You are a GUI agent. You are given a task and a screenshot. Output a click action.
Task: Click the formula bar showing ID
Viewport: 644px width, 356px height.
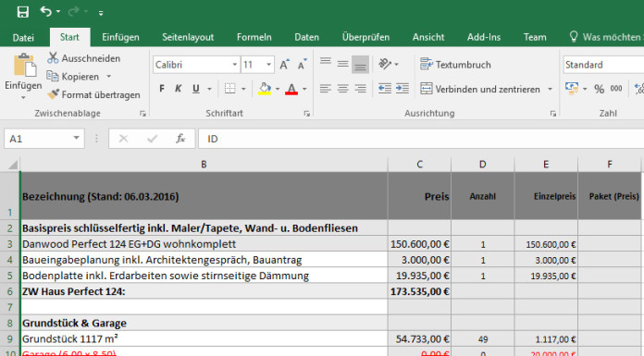pyautogui.click(x=421, y=139)
